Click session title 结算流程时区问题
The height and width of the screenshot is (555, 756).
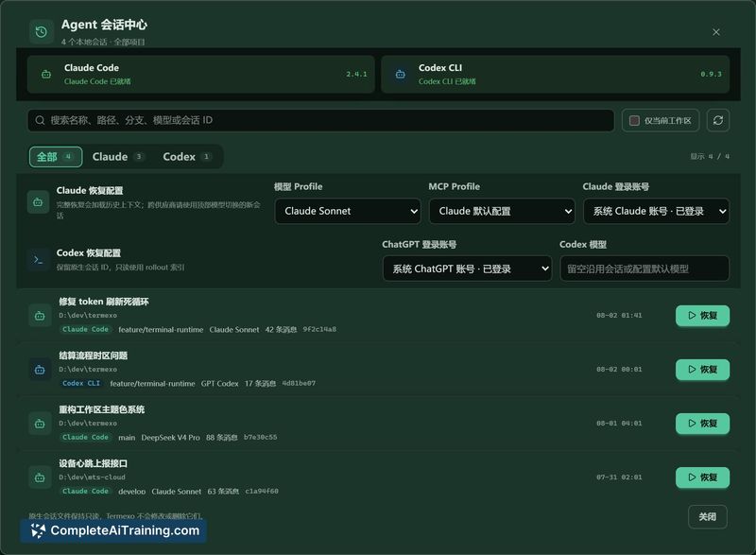pyautogui.click(x=93, y=356)
